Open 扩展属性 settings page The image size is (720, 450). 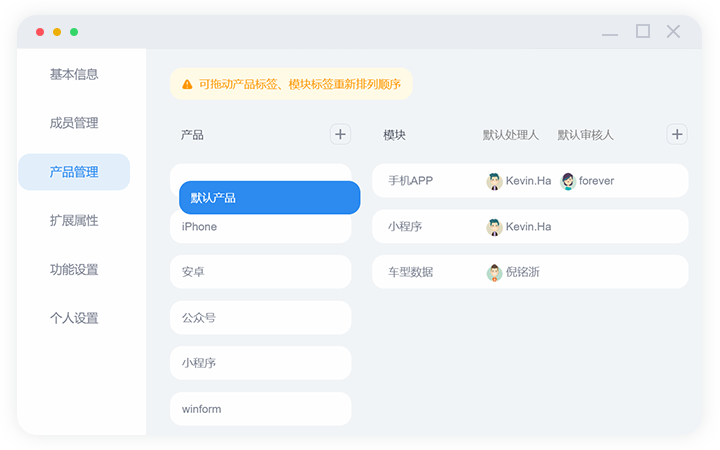coord(74,220)
